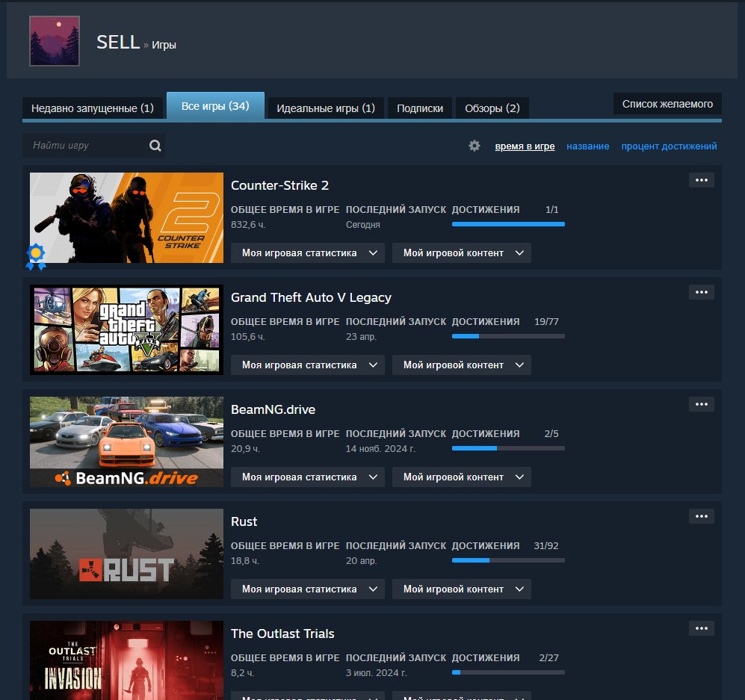Image resolution: width=745 pixels, height=700 pixels.
Task: Open 'Моя игровая статистика' dropdown for Rust
Action: pos(307,589)
